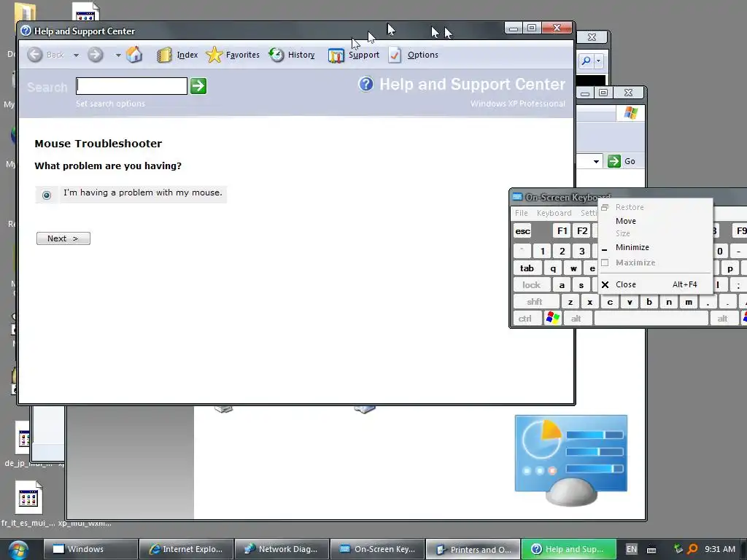Click the lock key on On-Screen Keyboard

(531, 285)
